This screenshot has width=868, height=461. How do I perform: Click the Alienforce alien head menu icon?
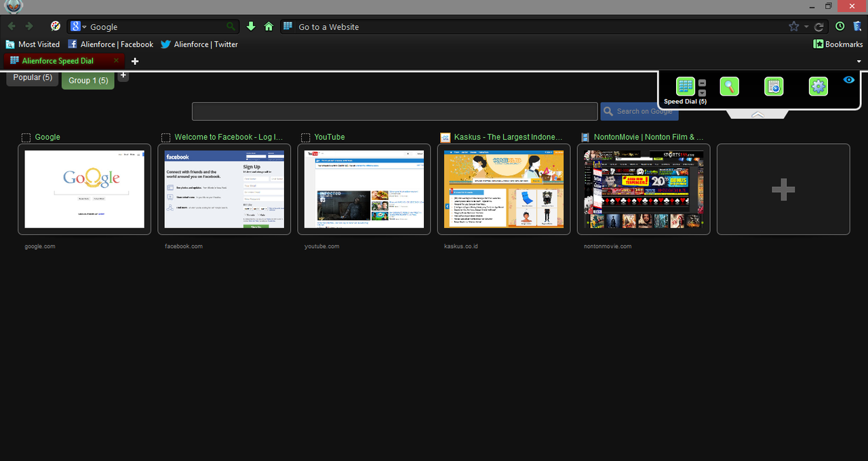click(x=13, y=6)
